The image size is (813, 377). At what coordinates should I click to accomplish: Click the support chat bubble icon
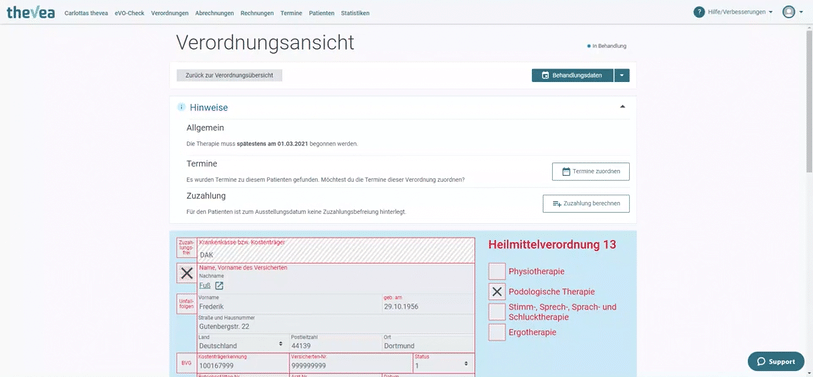point(761,361)
